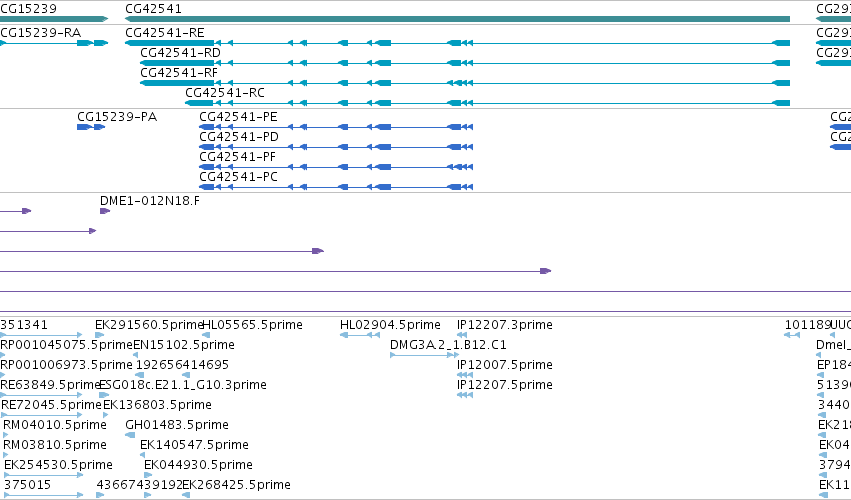Click EST EK140547.5prime
The image size is (851, 500).
(194, 445)
